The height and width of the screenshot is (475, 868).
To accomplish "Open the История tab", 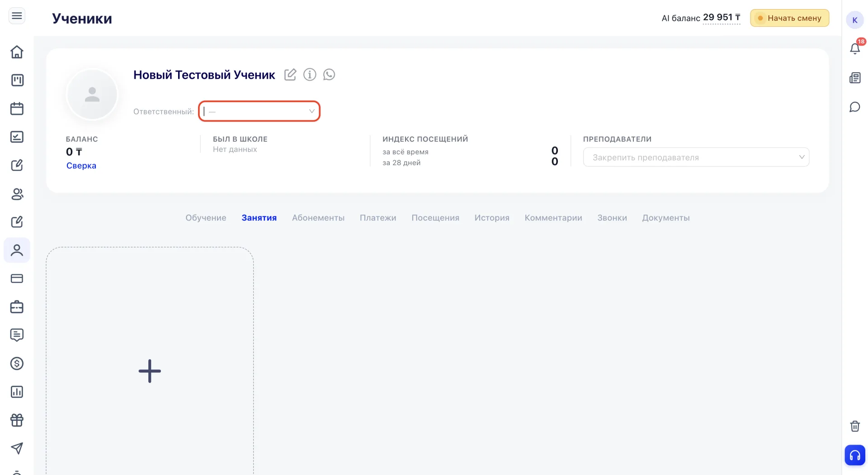I will (492, 218).
